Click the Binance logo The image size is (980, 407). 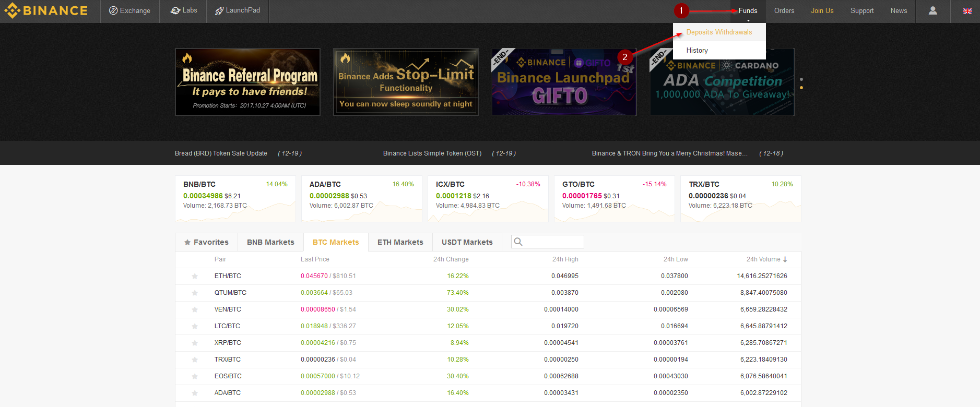coord(46,10)
